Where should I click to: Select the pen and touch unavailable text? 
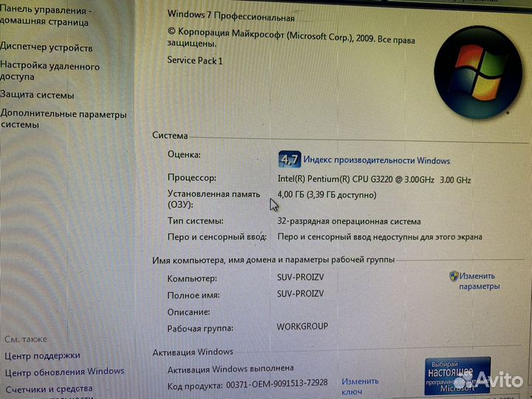pos(380,236)
